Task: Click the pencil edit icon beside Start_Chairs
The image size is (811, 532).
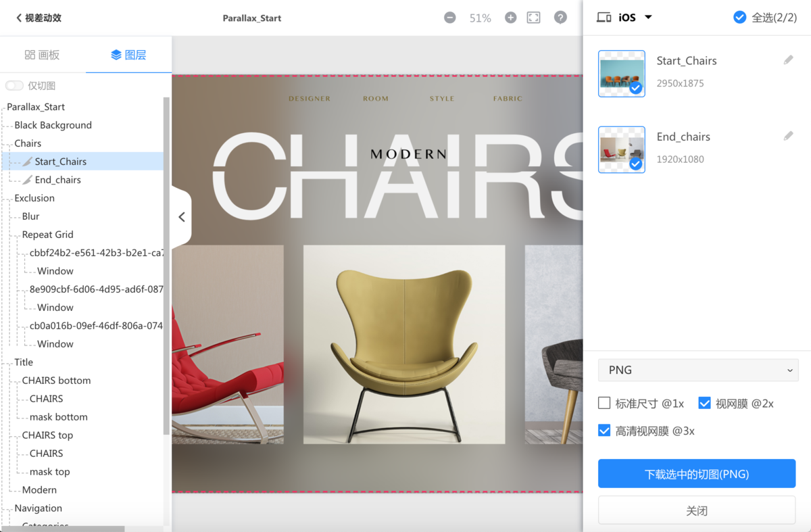Action: point(788,60)
